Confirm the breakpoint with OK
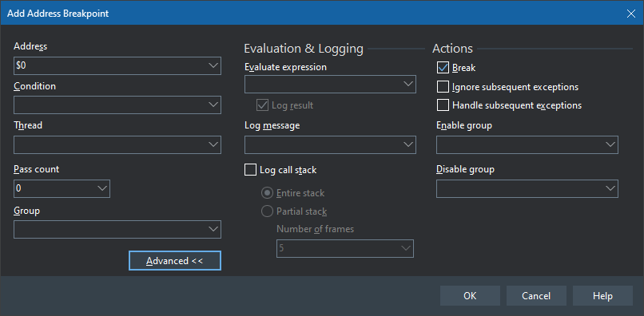Viewport: 644px width, 316px height. click(x=470, y=296)
